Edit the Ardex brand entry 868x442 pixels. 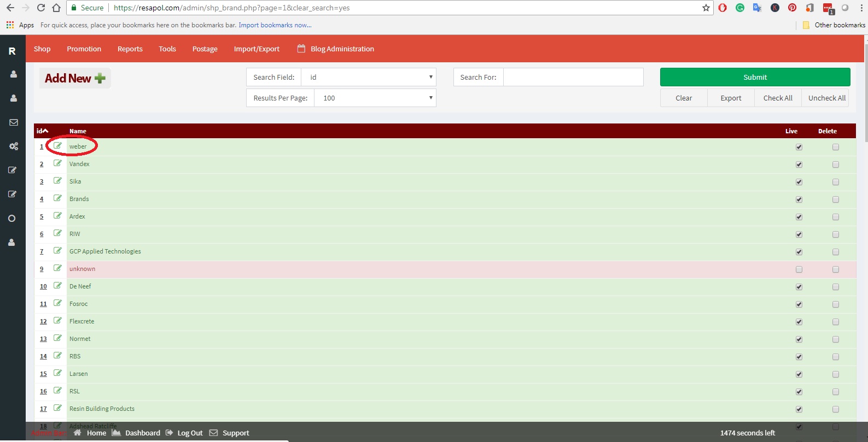(57, 216)
